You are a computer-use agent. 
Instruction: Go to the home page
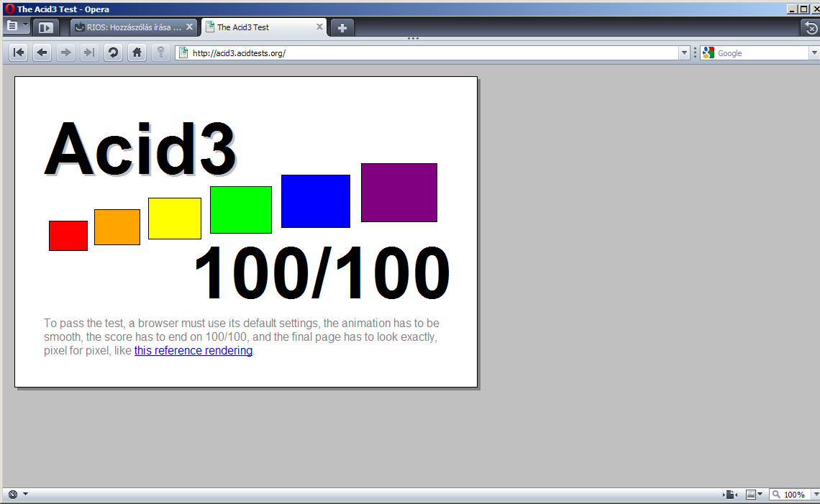(137, 52)
